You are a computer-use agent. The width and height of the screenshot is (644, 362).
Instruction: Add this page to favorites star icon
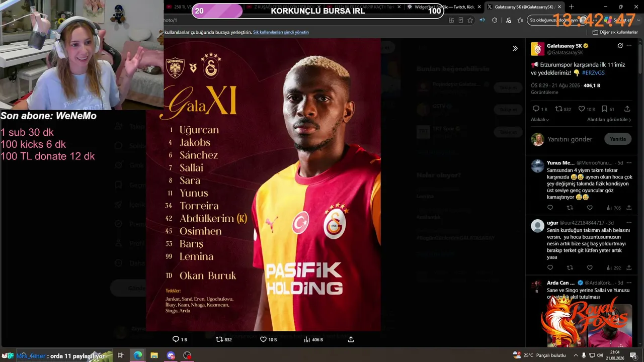(x=470, y=20)
